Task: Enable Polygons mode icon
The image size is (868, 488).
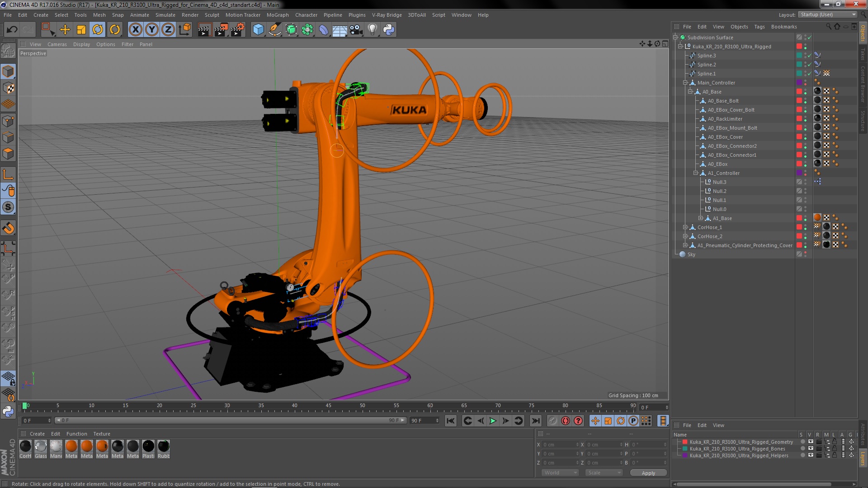Action: click(x=8, y=154)
